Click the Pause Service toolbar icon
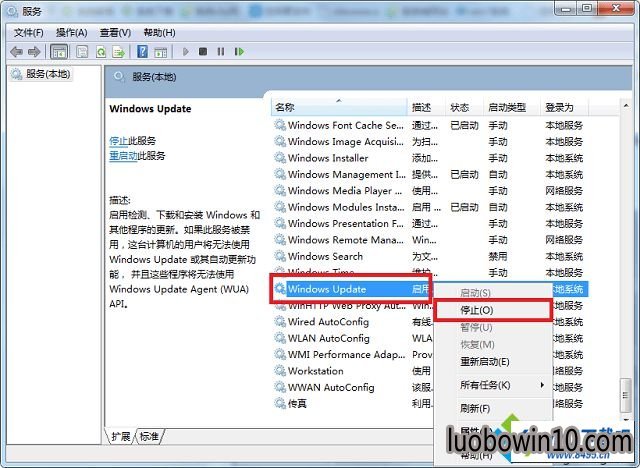This screenshot has width=640, height=468. point(221,51)
